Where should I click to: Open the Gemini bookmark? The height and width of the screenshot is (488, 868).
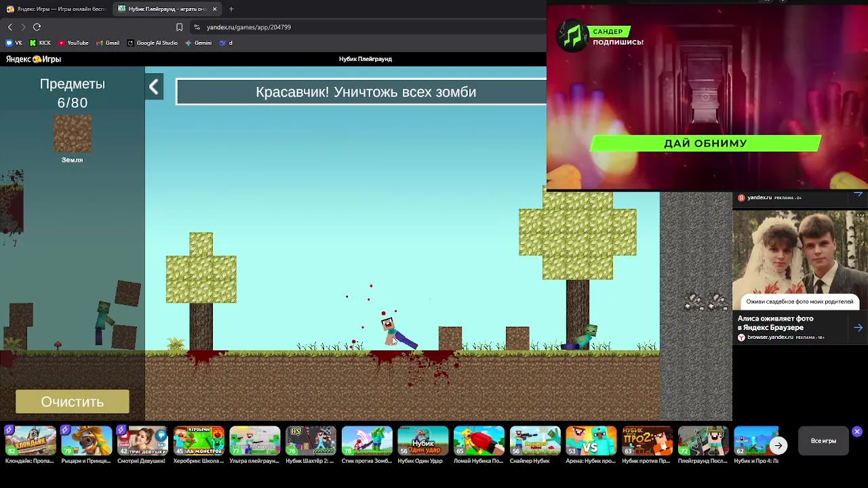pyautogui.click(x=199, y=43)
